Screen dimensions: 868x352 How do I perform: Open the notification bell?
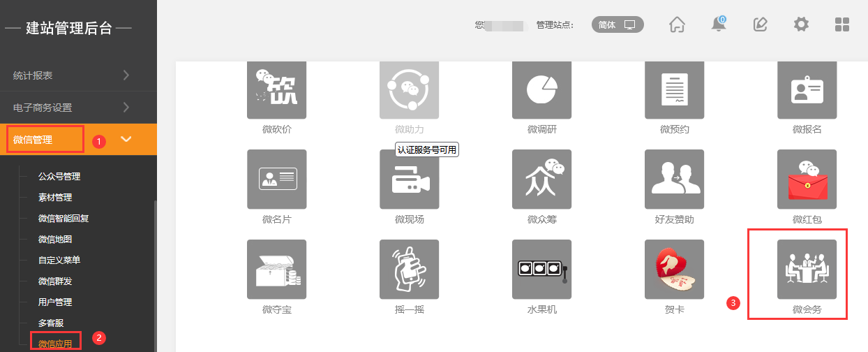click(718, 24)
